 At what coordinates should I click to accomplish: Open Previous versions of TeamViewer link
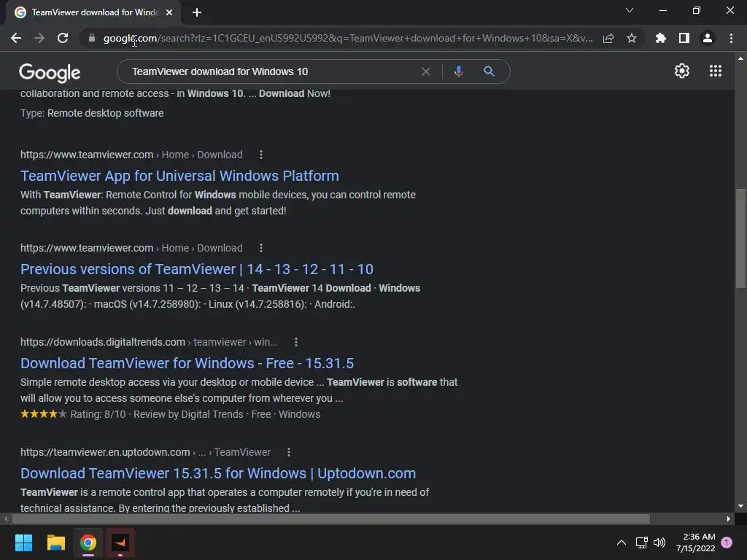pos(197,269)
